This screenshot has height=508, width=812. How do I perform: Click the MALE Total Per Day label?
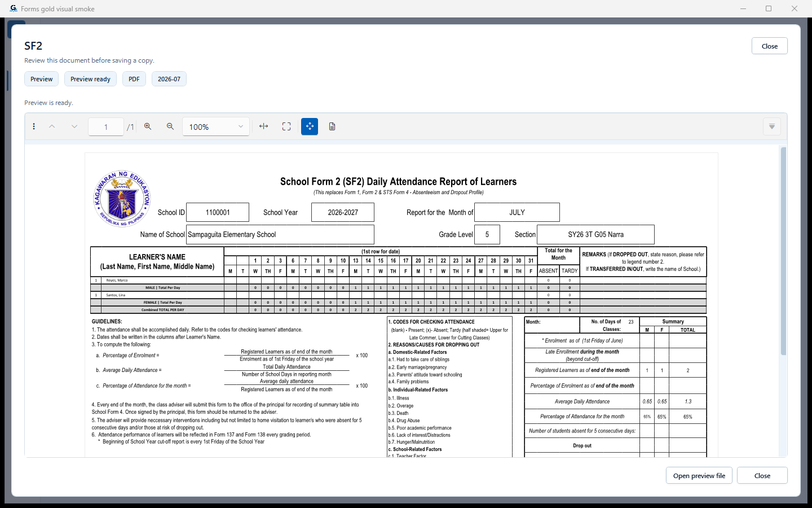(x=163, y=287)
